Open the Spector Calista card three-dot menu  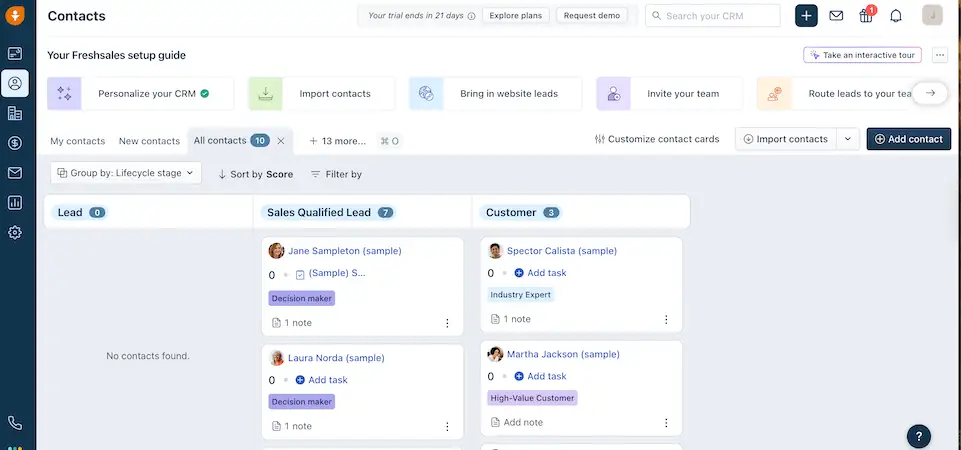pos(666,319)
